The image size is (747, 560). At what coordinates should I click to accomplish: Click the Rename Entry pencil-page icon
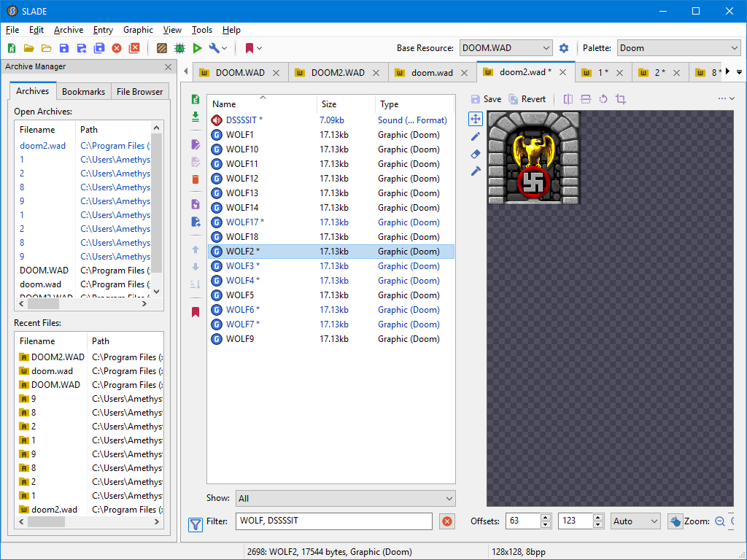click(x=196, y=145)
